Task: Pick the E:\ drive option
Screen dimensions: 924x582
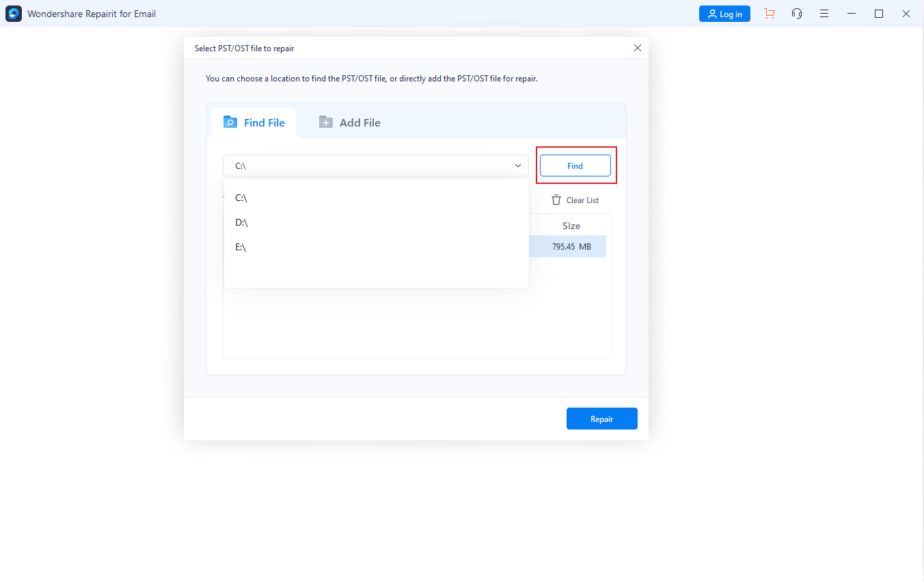Action: pos(241,248)
